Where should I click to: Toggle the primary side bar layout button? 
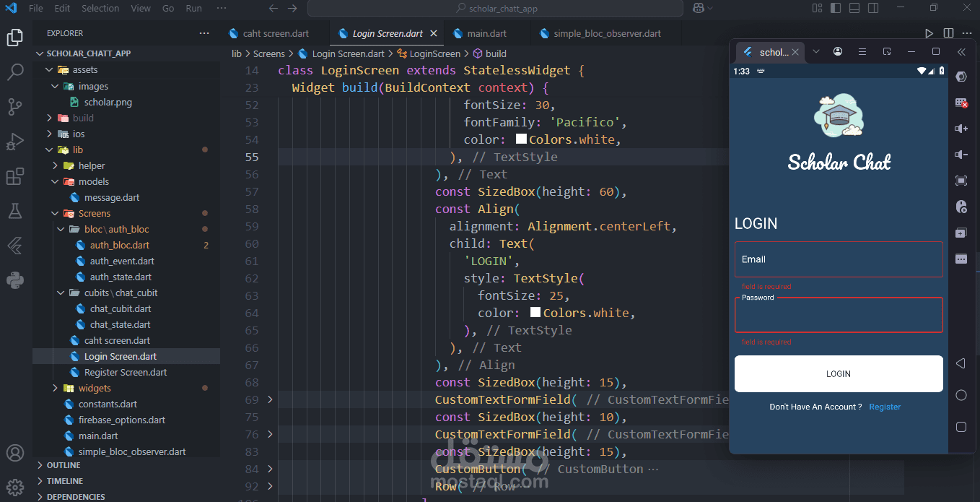tap(836, 9)
